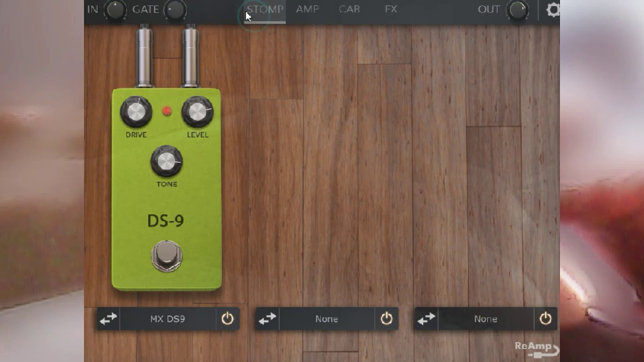This screenshot has width=644, height=362.
Task: Click the DRIVE knob on the DS-9
Action: coord(136,112)
